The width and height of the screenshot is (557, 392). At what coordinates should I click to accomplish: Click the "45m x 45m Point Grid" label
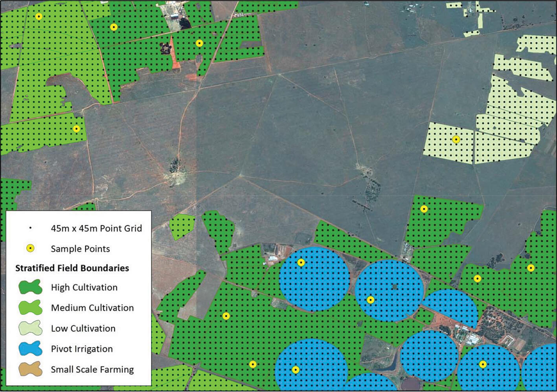(96, 228)
